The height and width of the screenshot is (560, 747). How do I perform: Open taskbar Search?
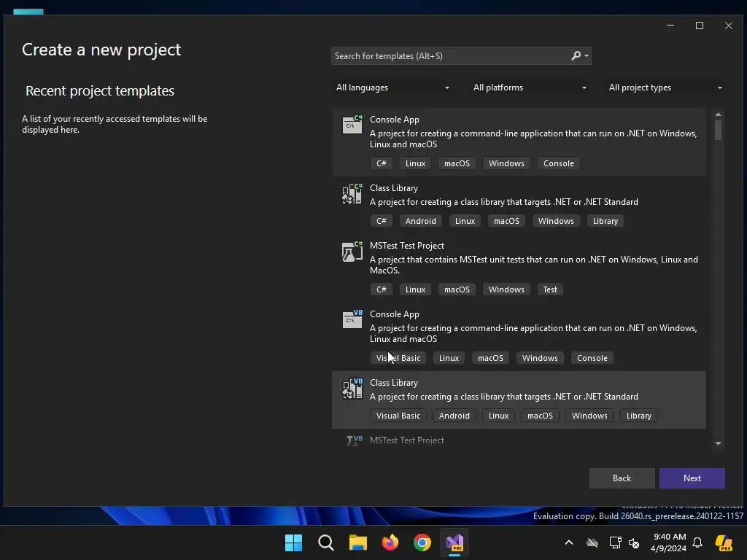(326, 542)
